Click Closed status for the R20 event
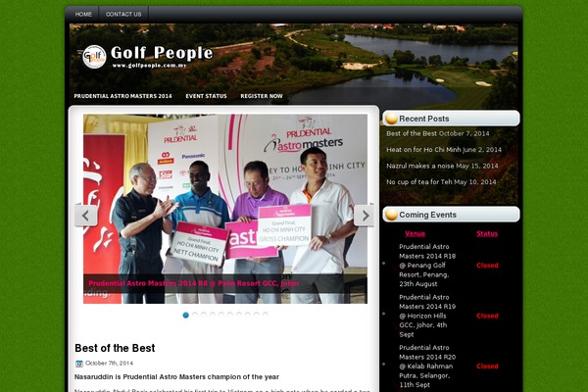The height and width of the screenshot is (392, 588). click(x=487, y=367)
